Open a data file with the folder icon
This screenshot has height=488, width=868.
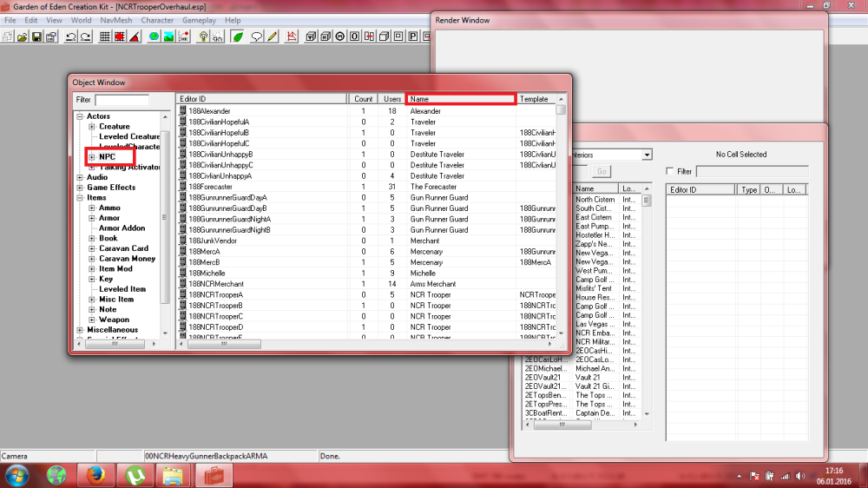click(23, 37)
